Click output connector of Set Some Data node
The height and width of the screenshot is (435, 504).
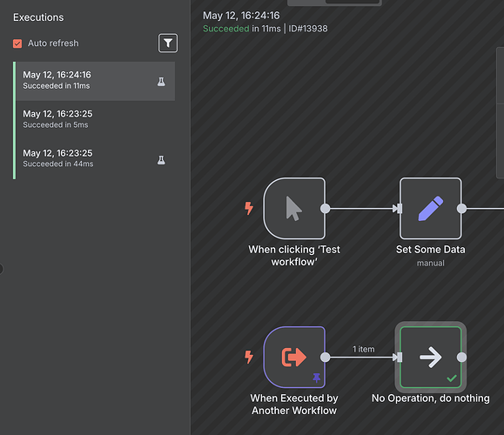461,209
